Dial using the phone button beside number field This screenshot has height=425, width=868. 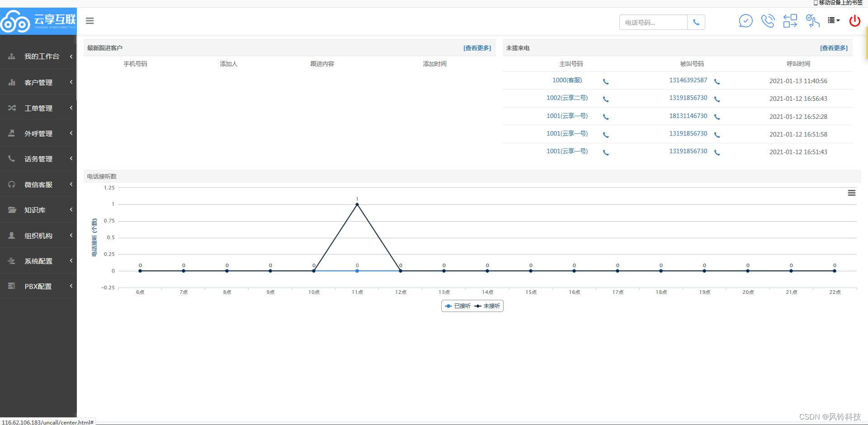(x=696, y=22)
